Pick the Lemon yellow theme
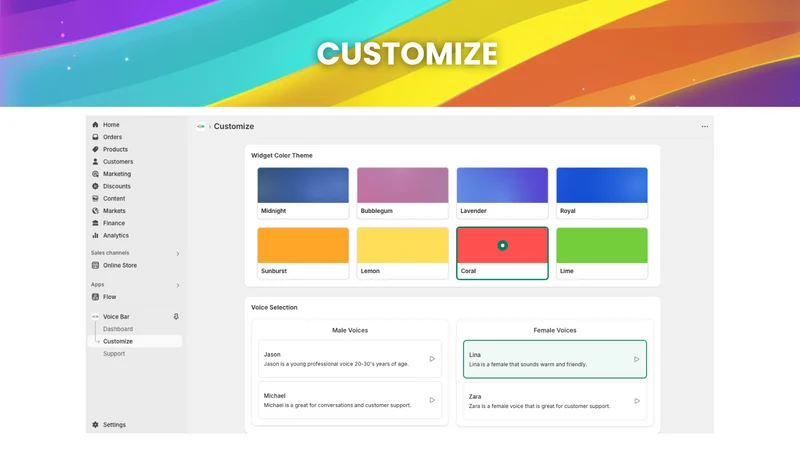 coord(403,253)
